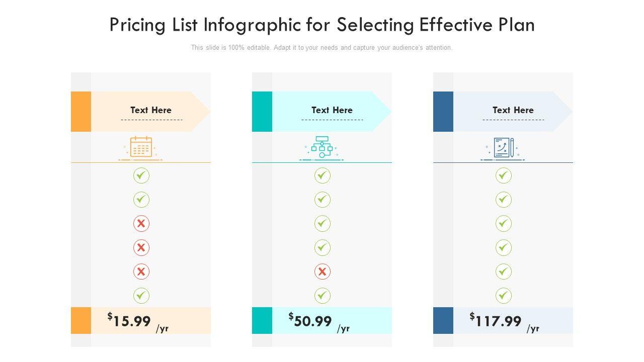Click the $15.99 /yr price label
Screen dimensions: 644x362
click(138, 321)
